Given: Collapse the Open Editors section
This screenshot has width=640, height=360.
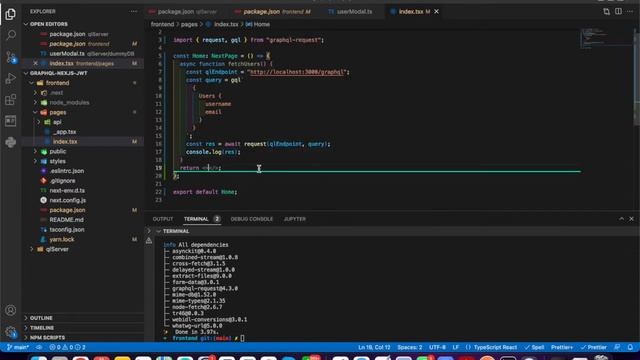Looking at the screenshot, I should (49, 24).
